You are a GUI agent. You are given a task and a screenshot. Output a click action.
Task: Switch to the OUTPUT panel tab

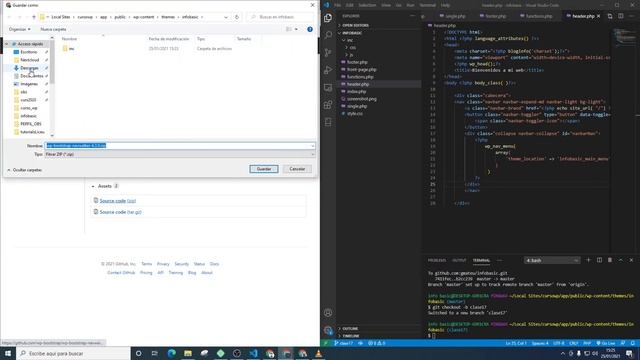pyautogui.click(x=459, y=260)
